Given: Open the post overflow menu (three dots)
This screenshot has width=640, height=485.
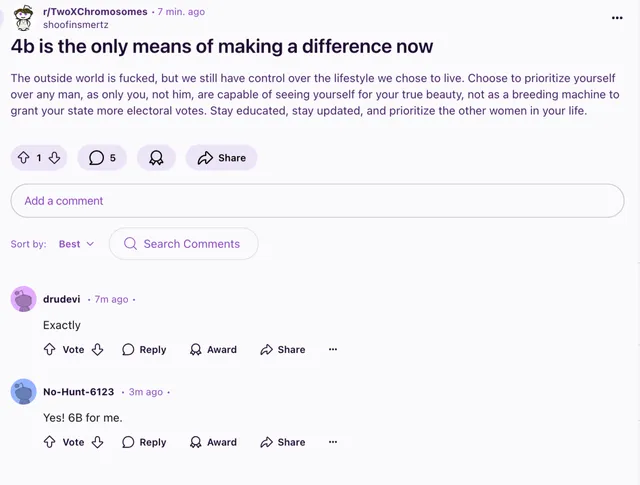Looking at the screenshot, I should (x=617, y=17).
